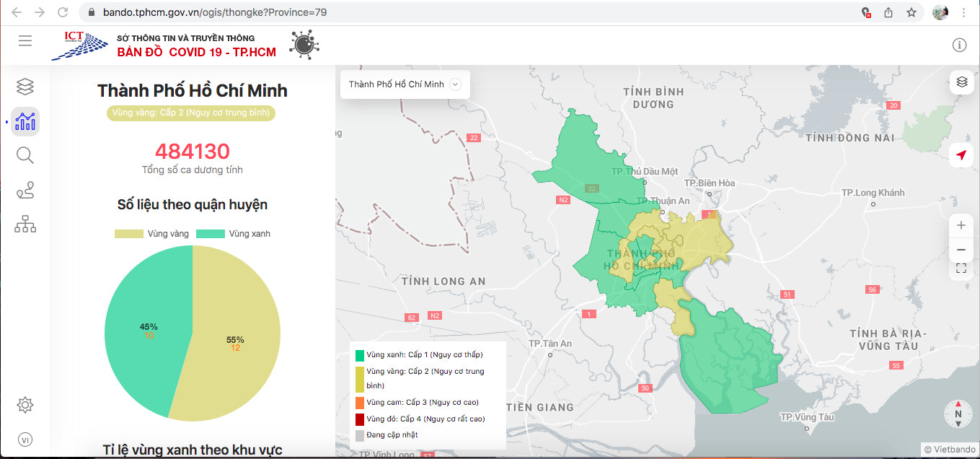This screenshot has height=459, width=980.
Task: Switch language with VI button
Action: click(x=25, y=440)
